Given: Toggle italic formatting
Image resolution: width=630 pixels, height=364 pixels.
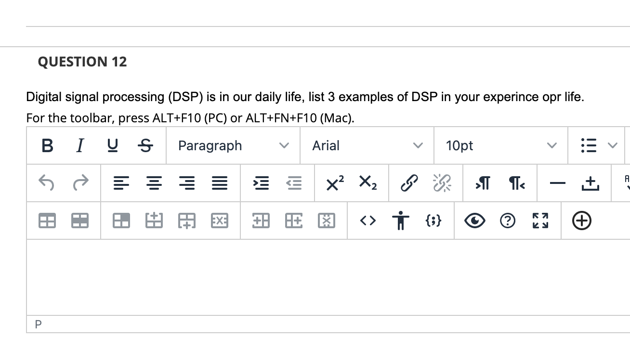Looking at the screenshot, I should [x=79, y=146].
